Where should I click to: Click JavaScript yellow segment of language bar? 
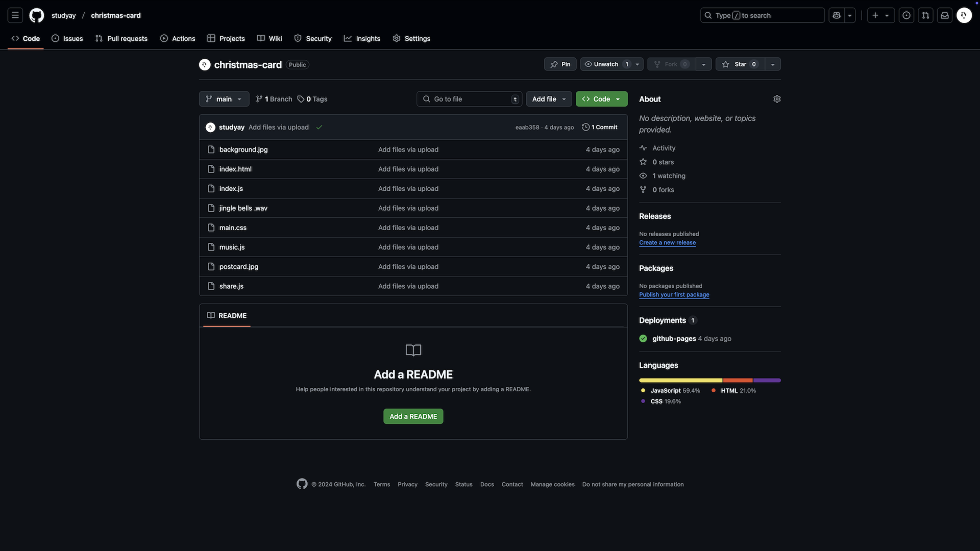tap(680, 381)
